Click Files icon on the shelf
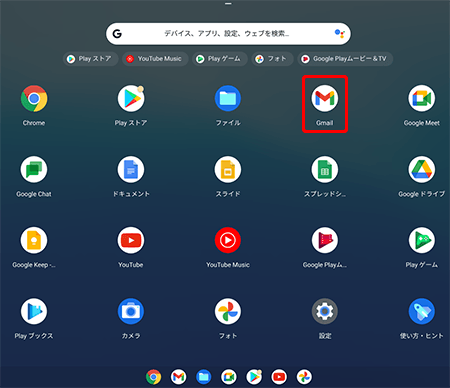Image resolution: width=450 pixels, height=388 pixels. [x=204, y=377]
